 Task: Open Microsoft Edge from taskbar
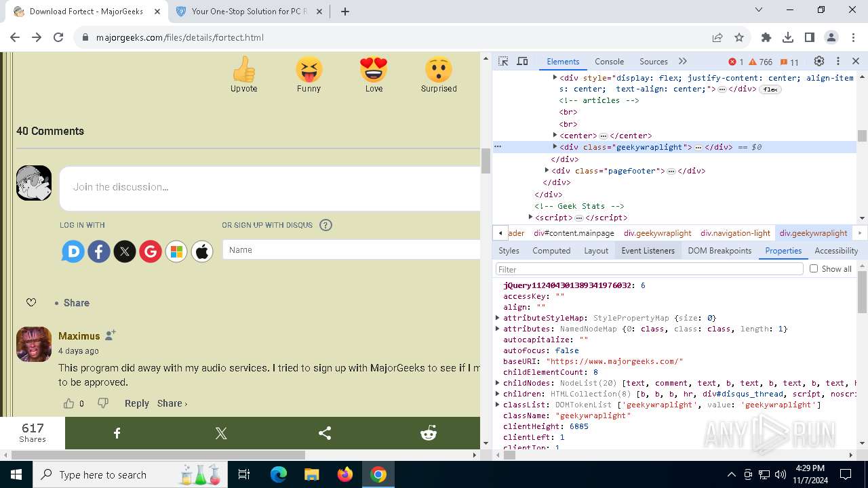279,474
